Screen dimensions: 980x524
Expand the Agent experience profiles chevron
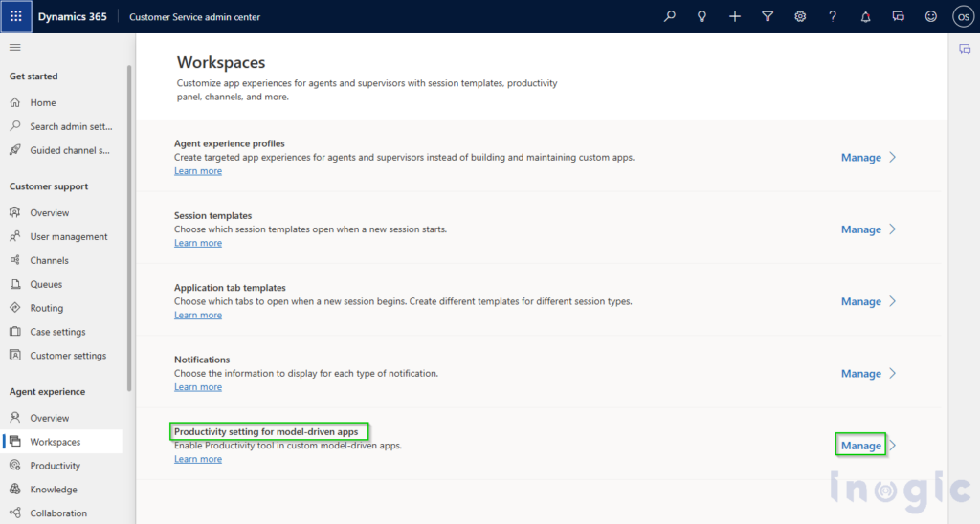click(x=893, y=158)
